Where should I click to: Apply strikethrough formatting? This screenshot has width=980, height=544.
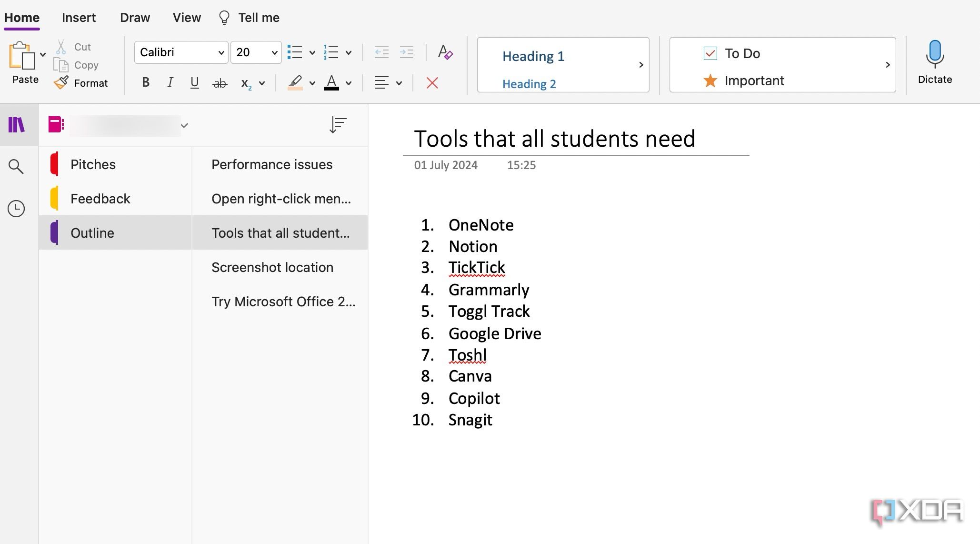coord(219,82)
